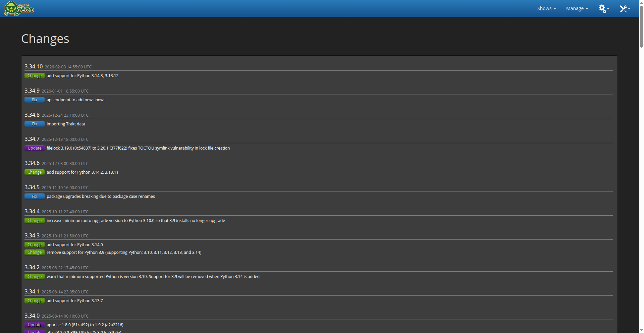Select the 3.34.10 version heading
This screenshot has width=644, height=333.
(x=34, y=67)
